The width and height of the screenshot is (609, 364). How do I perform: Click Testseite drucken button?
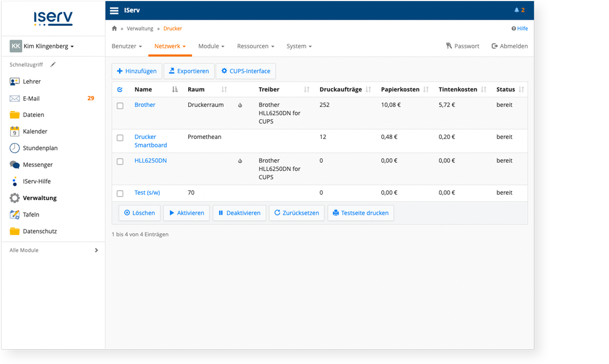360,213
